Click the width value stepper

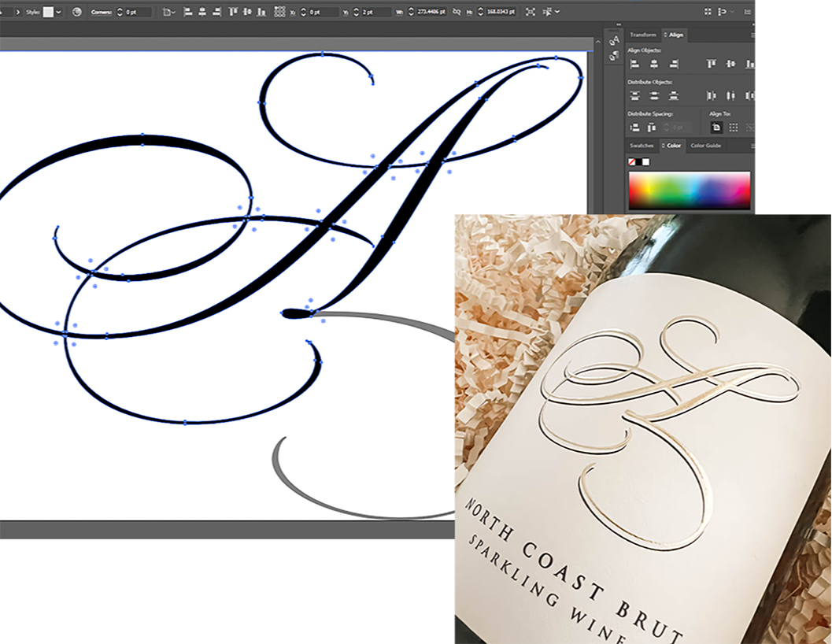tap(411, 12)
